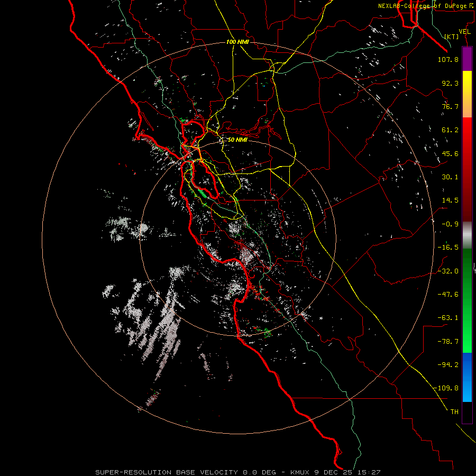Click the -32.0 legend value

[x=448, y=271]
